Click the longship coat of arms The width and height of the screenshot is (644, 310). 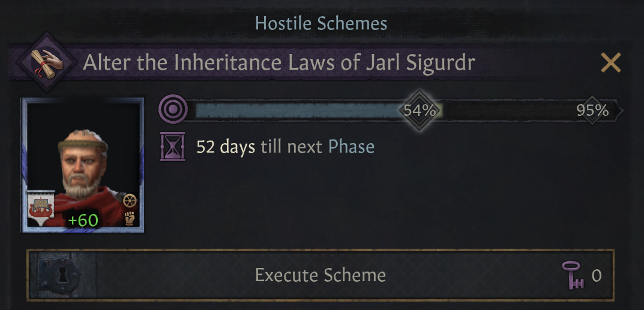coord(41,208)
